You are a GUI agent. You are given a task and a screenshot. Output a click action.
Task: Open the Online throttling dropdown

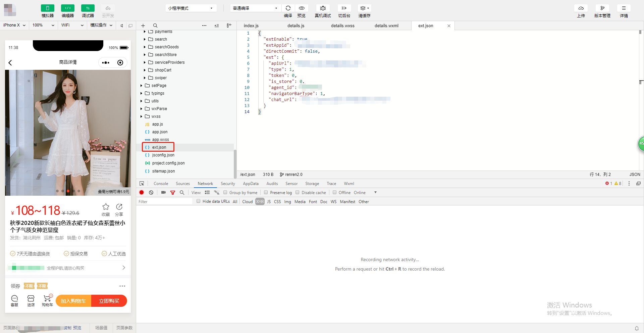pos(365,193)
